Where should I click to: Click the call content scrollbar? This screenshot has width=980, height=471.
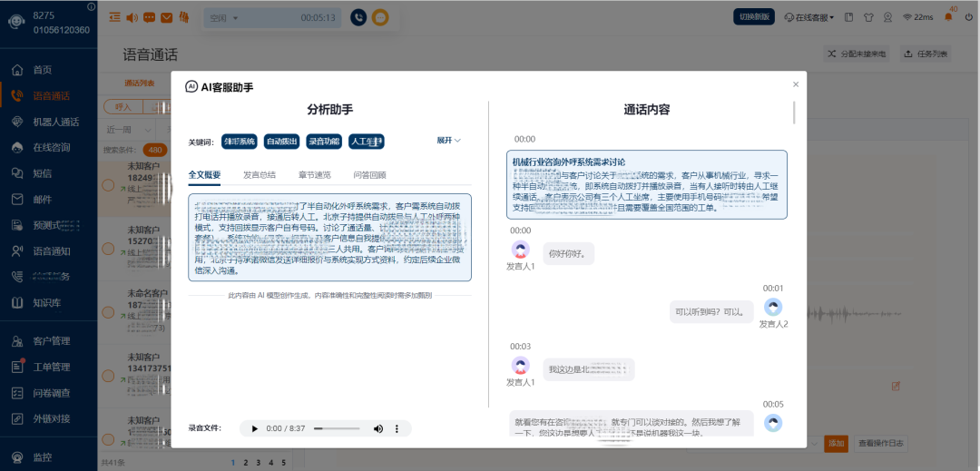point(794,113)
